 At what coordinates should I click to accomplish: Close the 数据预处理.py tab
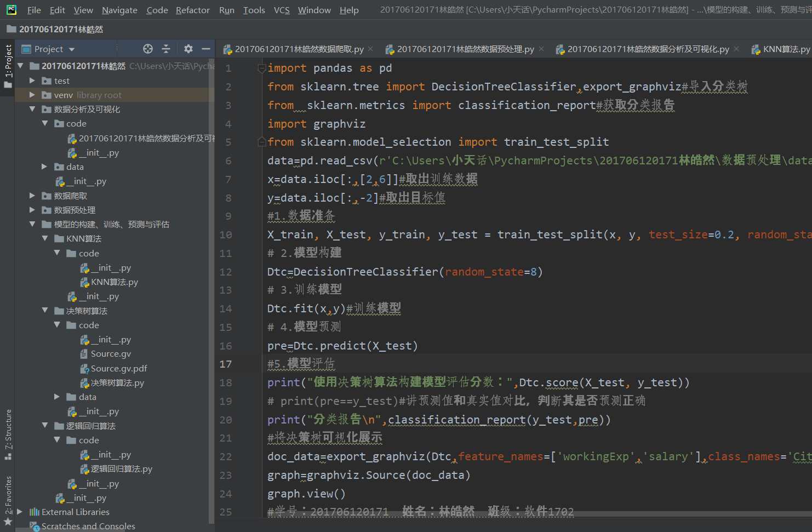(x=541, y=49)
